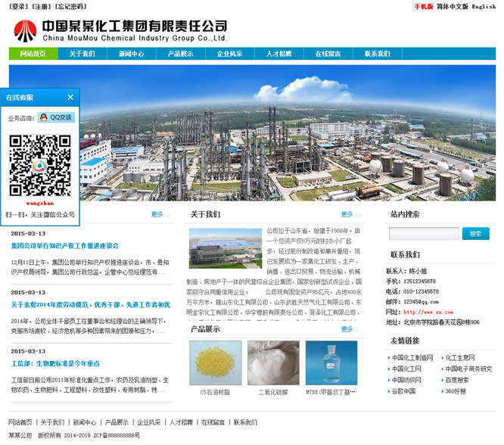
Task: Focus the 站内搜索 text input field
Action: tap(423, 234)
